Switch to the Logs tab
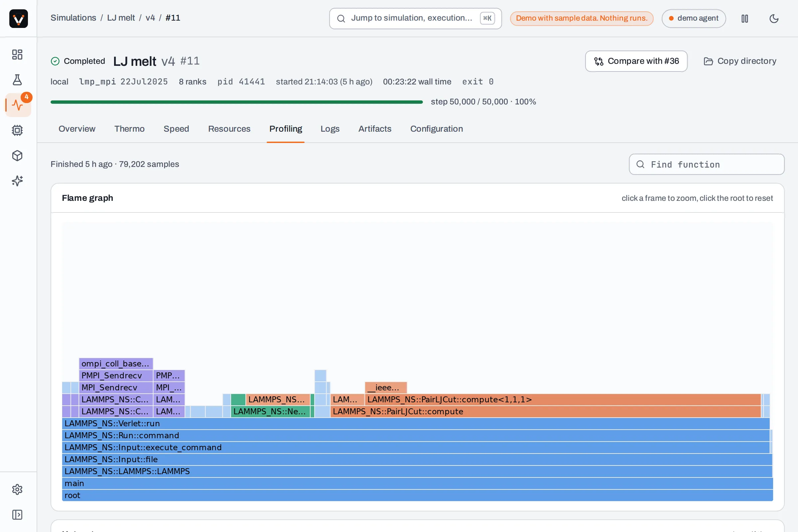Screen dimensions: 798x532 click(x=330, y=129)
